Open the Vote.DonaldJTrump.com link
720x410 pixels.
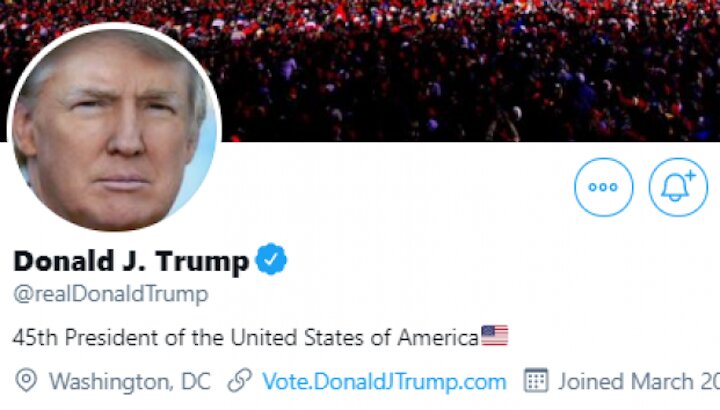click(x=384, y=382)
